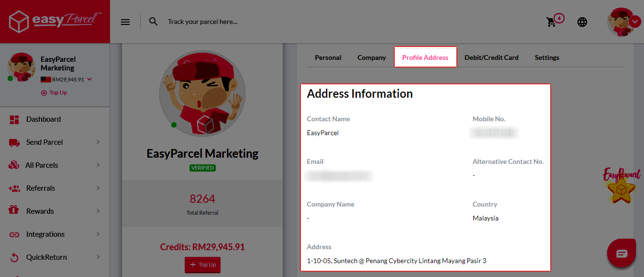The width and height of the screenshot is (644, 277).
Task: Click the search magnifier icon
Action: pos(154,22)
